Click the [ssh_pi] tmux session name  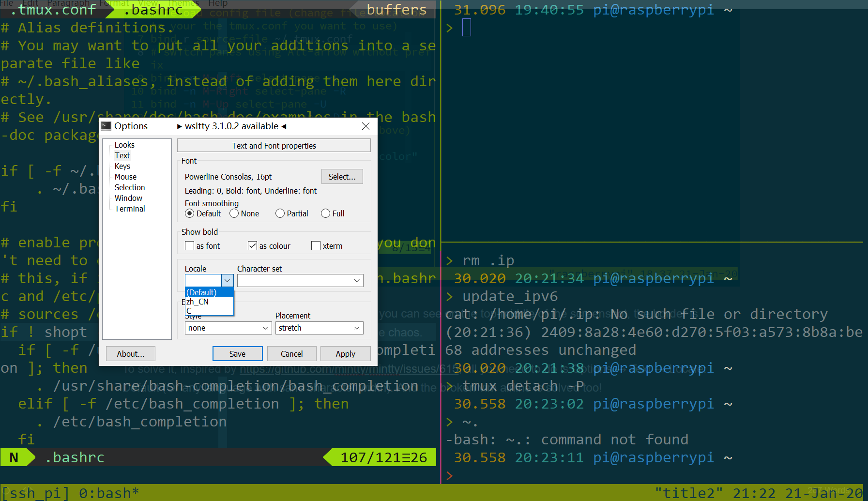pos(35,493)
